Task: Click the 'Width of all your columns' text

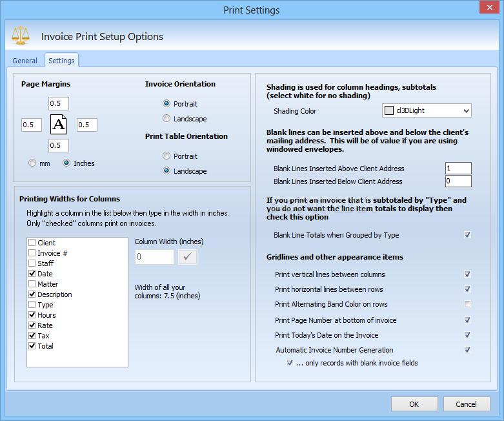Action: [167, 291]
